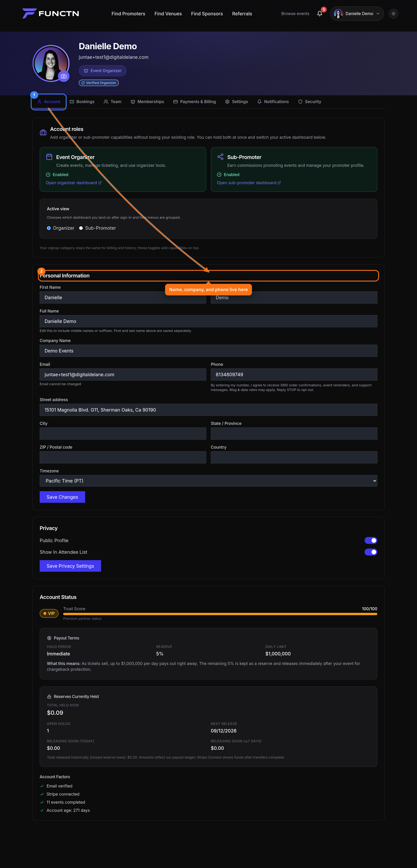Open Find Venues in top navigation
Image resolution: width=417 pixels, height=868 pixels.
click(x=168, y=14)
